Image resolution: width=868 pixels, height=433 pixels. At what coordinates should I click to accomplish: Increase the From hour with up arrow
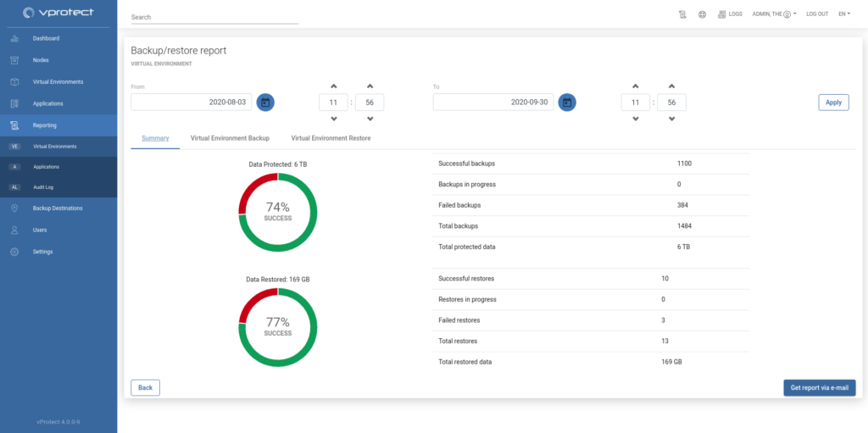(333, 86)
